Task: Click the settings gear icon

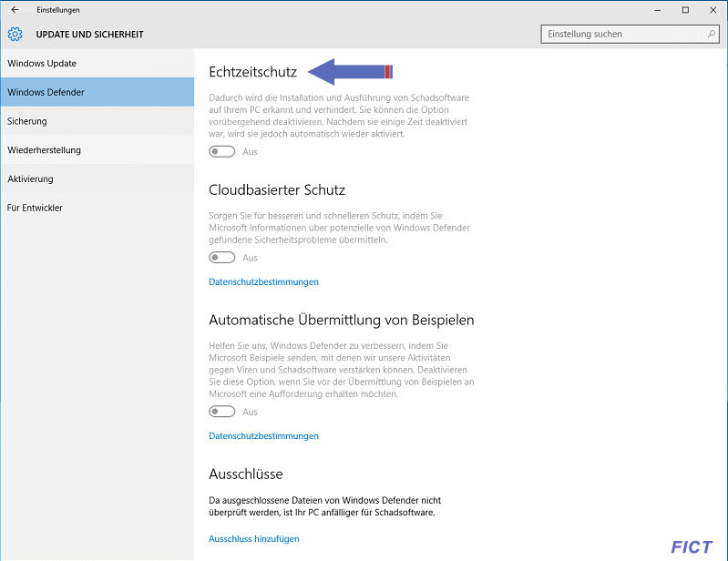Action: 15,34
